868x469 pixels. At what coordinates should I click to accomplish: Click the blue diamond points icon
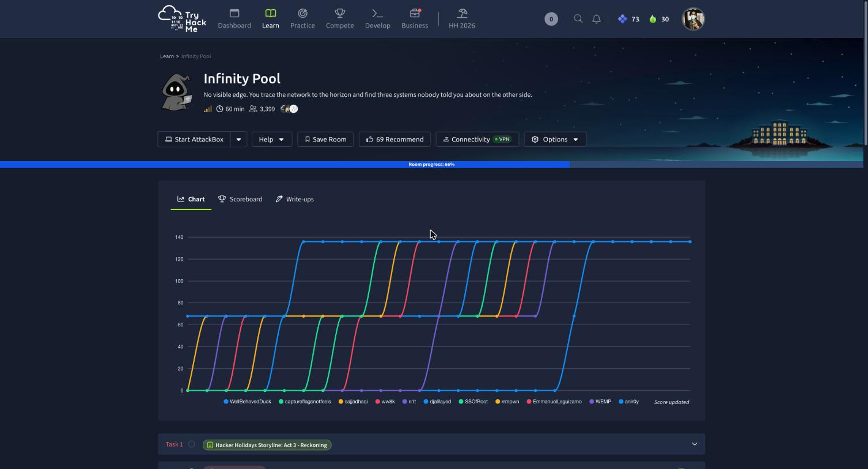click(623, 19)
